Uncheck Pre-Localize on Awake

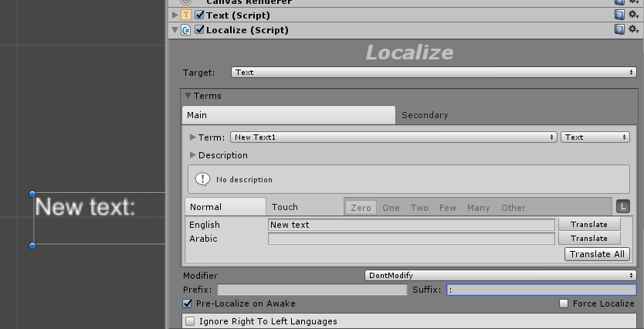[x=188, y=304]
